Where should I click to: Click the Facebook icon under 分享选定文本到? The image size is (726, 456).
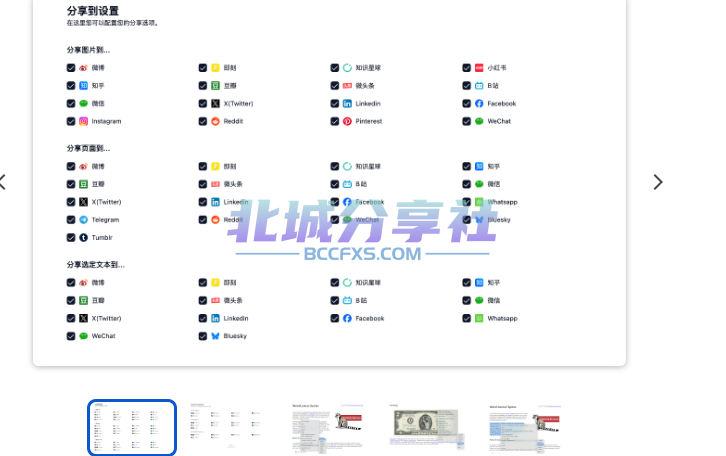point(347,318)
